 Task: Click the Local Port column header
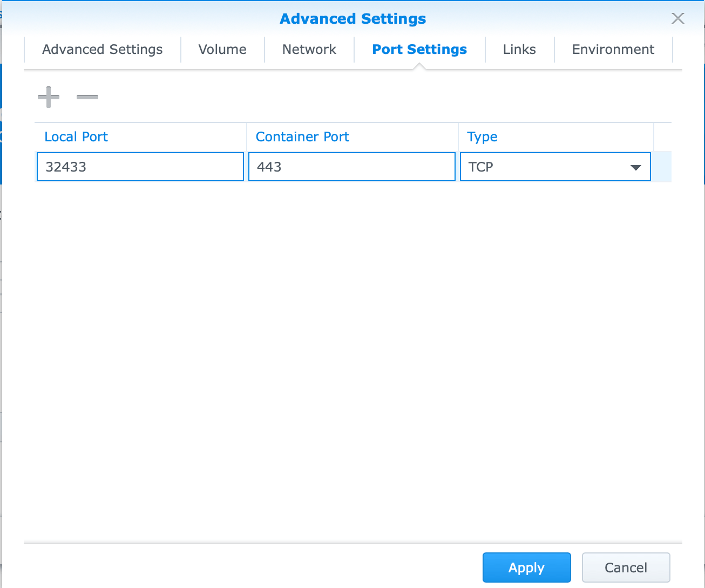click(76, 136)
